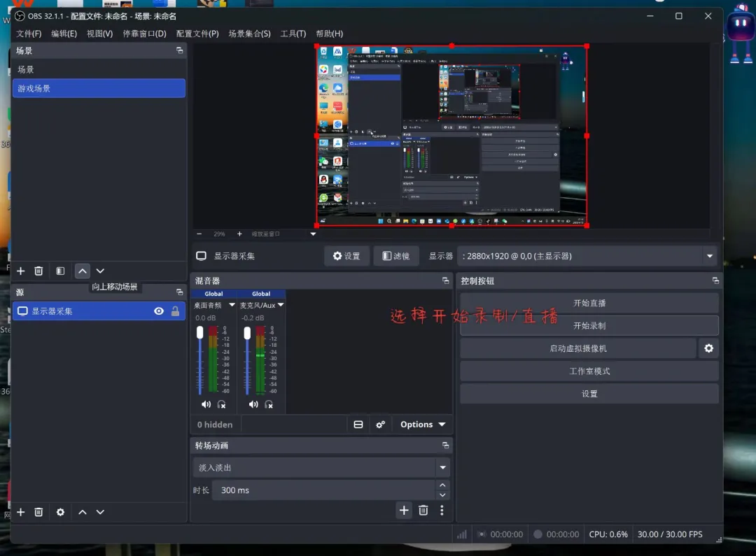Open scene filters icon in Scenes panel
The height and width of the screenshot is (556, 756).
coord(60,271)
